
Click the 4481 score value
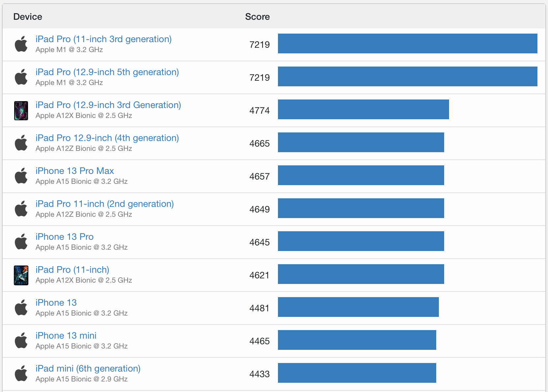(259, 308)
